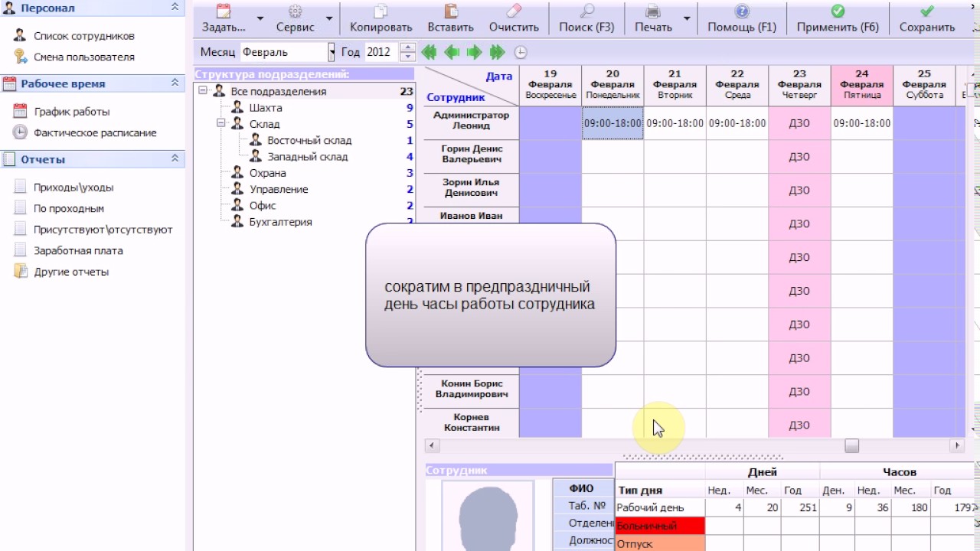Collapse the Склад tree node

coord(220,123)
